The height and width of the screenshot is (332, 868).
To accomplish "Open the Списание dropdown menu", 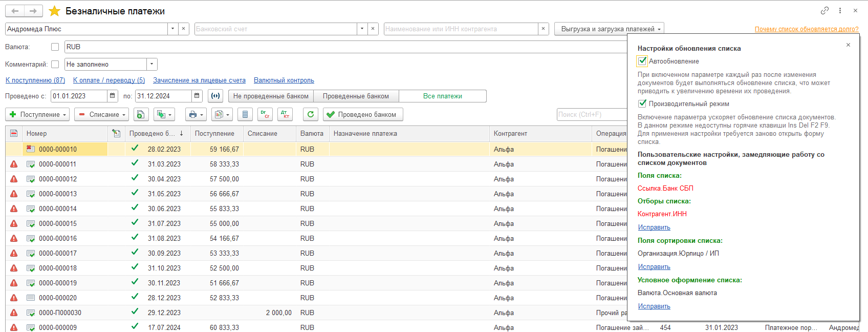I will click(102, 115).
